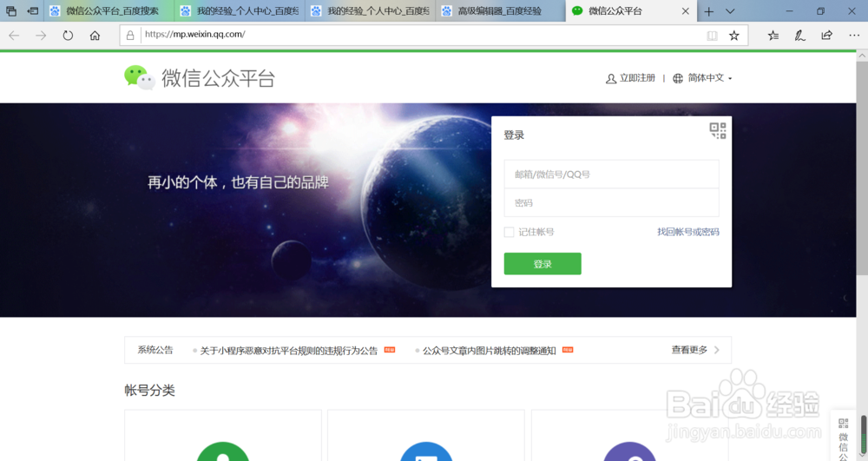
Task: Open the floating QR code sidebar widget
Action: pos(843,438)
